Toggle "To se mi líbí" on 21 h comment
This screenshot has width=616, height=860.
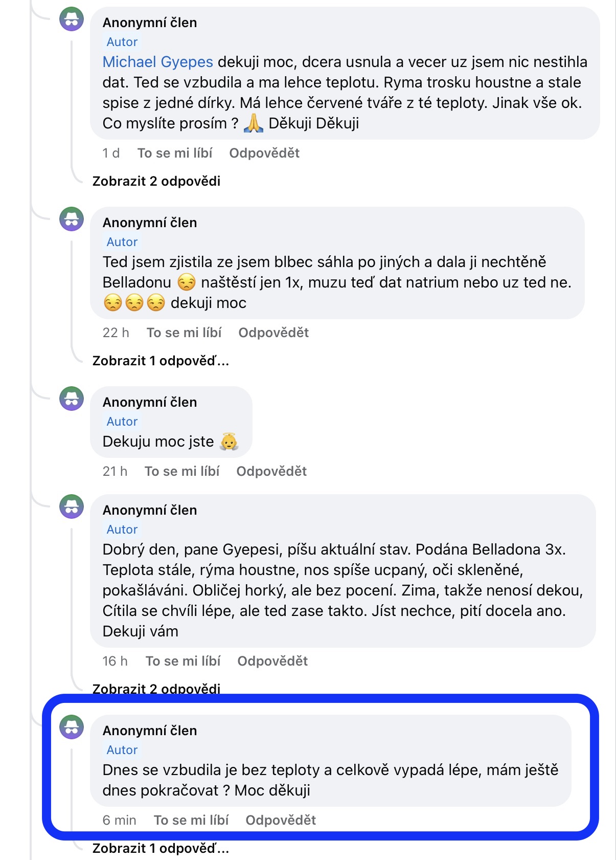pyautogui.click(x=181, y=471)
